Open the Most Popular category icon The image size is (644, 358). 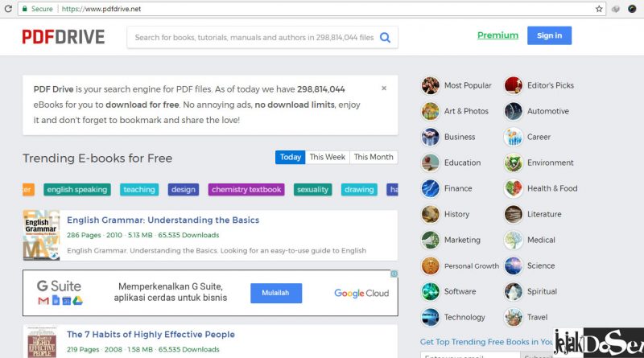pos(431,85)
